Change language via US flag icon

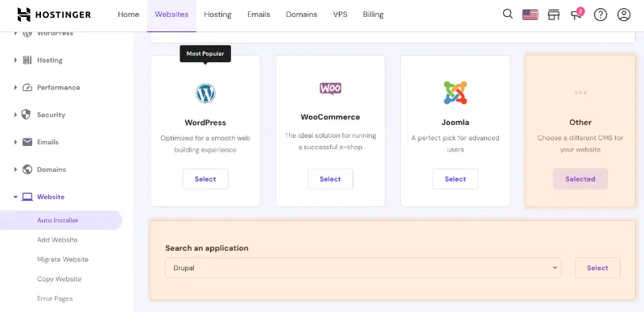[530, 15]
